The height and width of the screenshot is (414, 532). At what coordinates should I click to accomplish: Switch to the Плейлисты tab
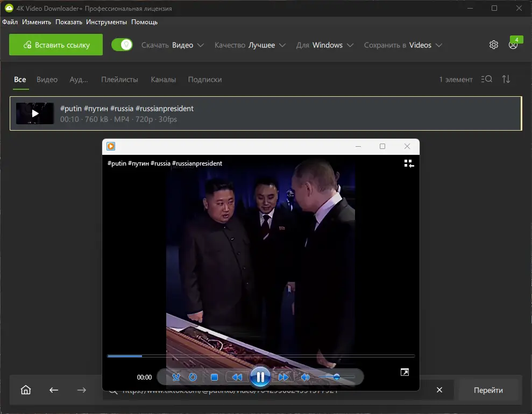coord(119,80)
